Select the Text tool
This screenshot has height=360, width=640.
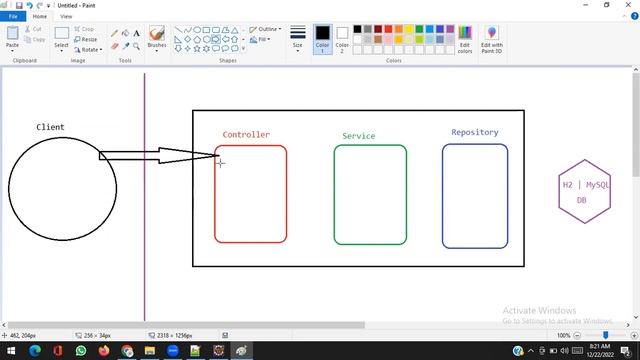click(136, 33)
